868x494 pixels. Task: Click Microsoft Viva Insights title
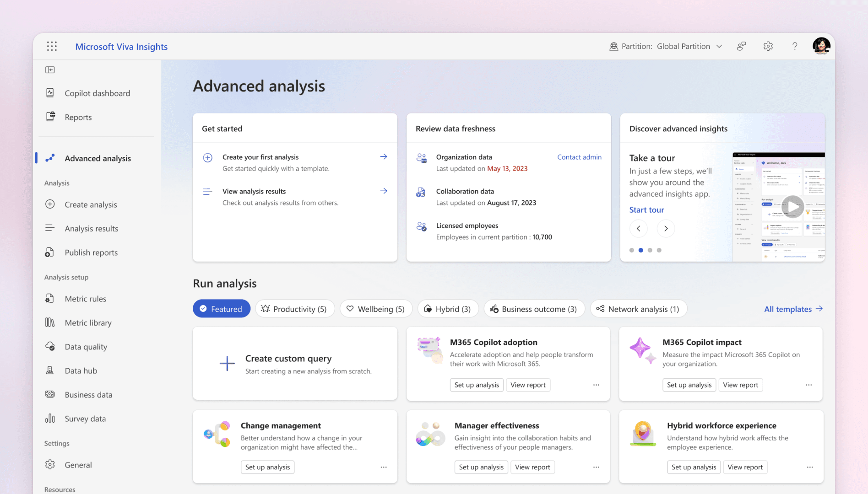coord(121,46)
